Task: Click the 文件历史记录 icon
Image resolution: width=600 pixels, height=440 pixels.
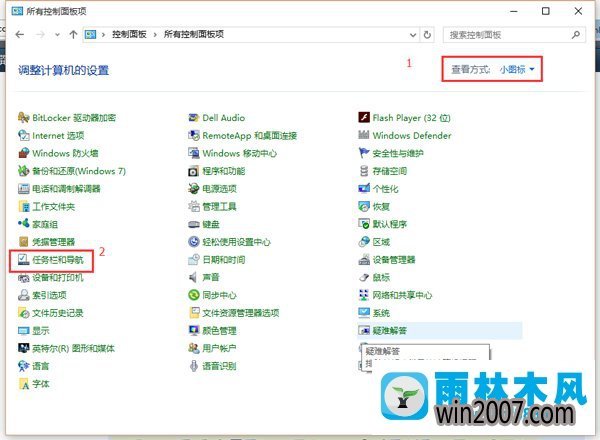Action: tap(24, 313)
